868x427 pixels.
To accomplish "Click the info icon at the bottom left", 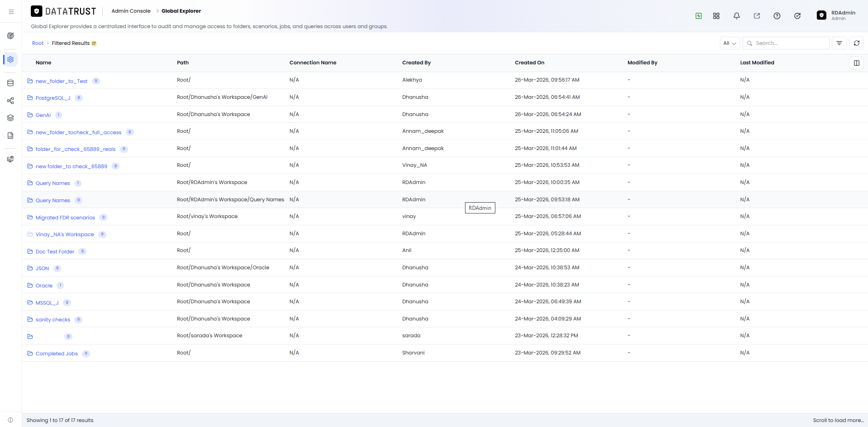I will coord(10,420).
